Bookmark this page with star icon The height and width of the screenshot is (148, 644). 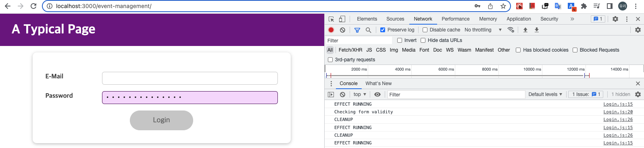tap(503, 6)
